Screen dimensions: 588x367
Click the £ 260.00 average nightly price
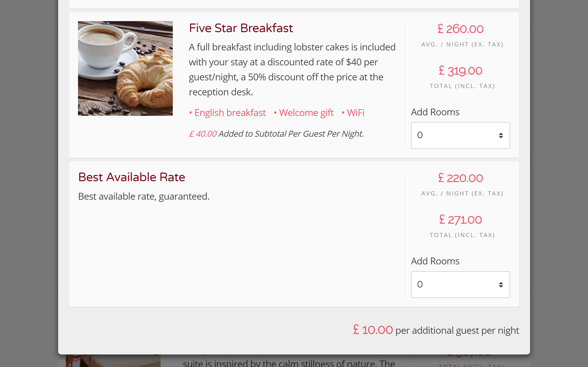[x=460, y=29]
